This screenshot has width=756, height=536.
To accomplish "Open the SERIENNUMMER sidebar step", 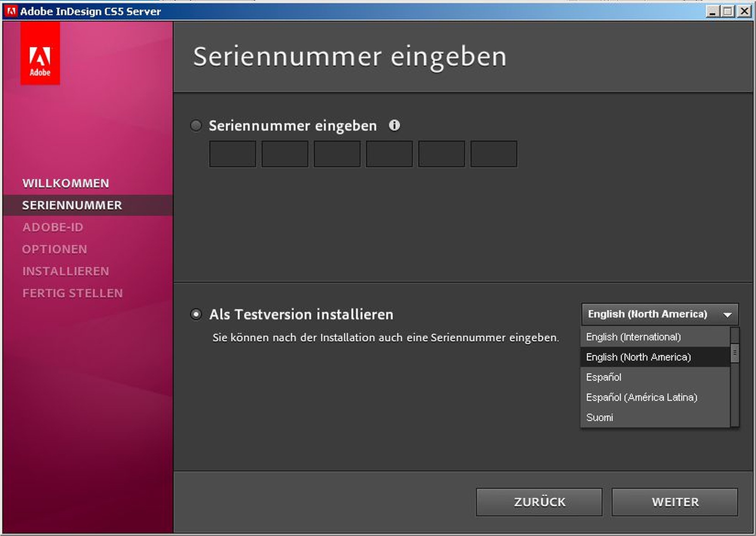I will (72, 205).
